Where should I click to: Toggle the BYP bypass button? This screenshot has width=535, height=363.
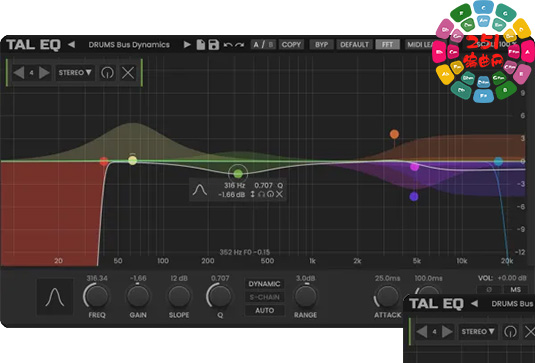(321, 45)
